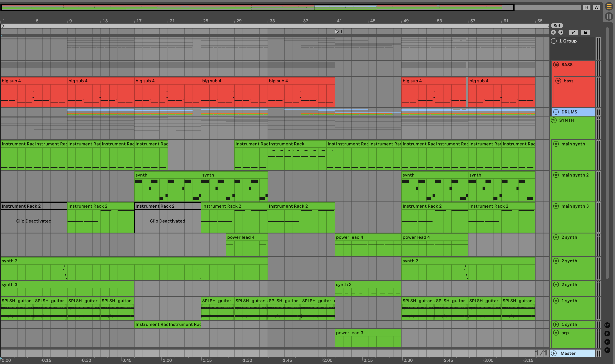The image size is (615, 364).
Task: Switch to Arrangement View selector icon
Action: click(609, 7)
